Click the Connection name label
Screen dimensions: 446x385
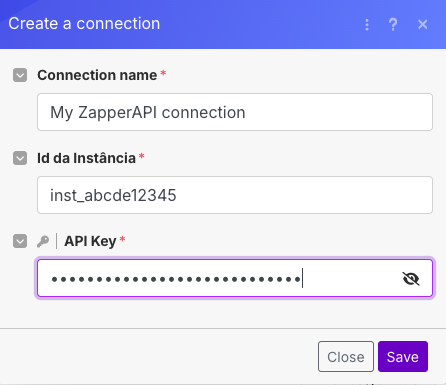point(97,75)
